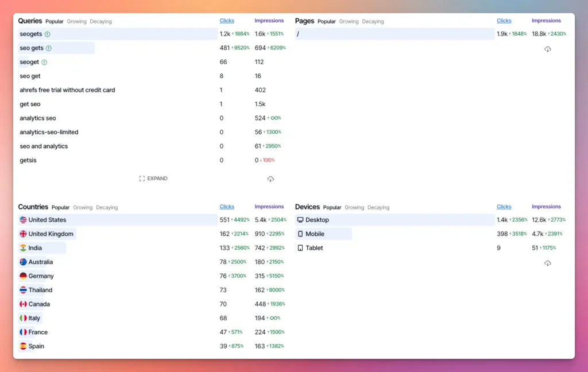
Task: Select Decaying tab in Countries panel
Action: (107, 208)
